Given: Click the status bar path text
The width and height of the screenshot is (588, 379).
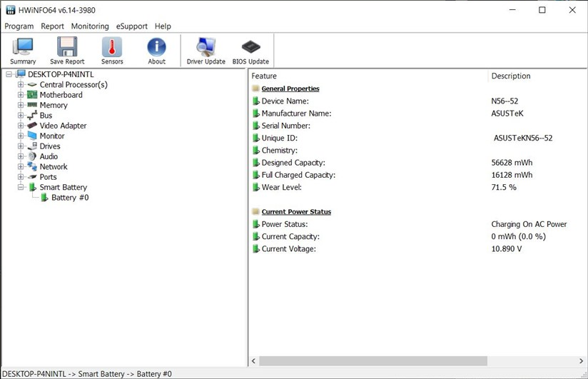Looking at the screenshot, I should (x=87, y=374).
